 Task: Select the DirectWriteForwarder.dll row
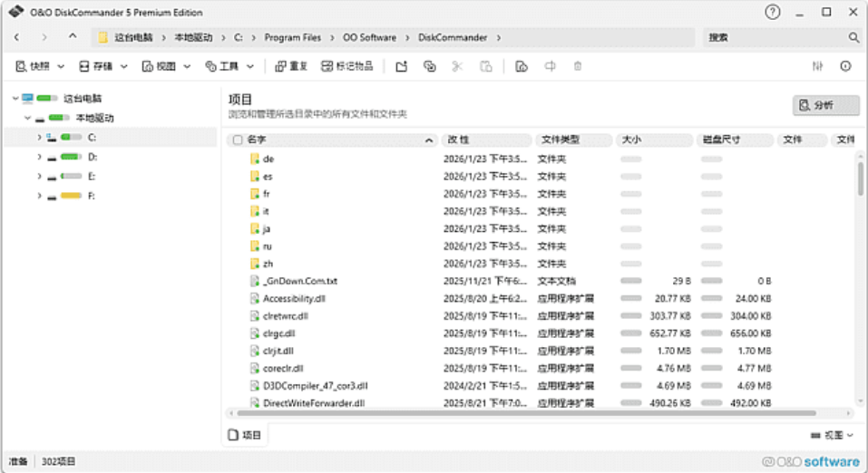540,402
